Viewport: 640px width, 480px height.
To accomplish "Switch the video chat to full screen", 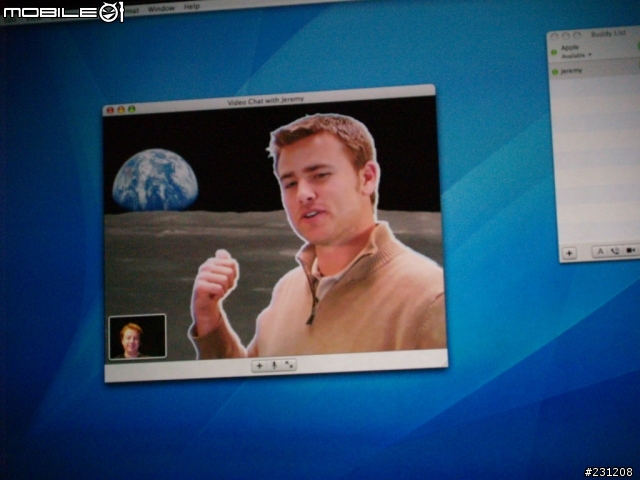I will [289, 365].
